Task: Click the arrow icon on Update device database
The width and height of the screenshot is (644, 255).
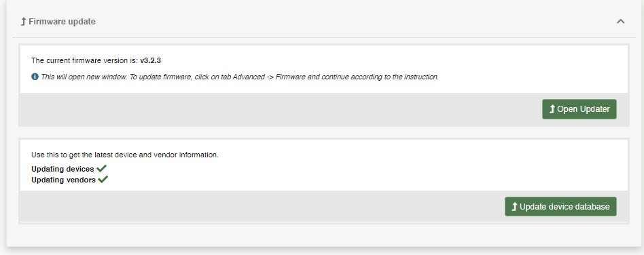Action: [x=514, y=207]
